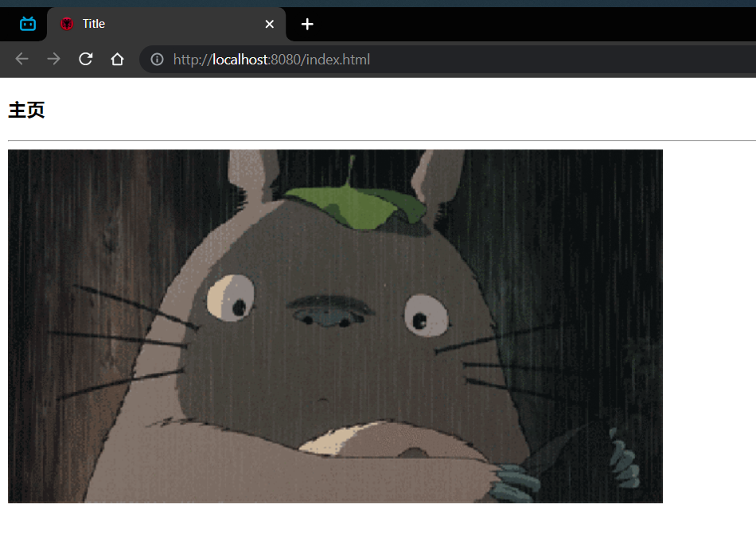The image size is (756, 551).
Task: Click the 主页 heading text
Action: tap(26, 111)
